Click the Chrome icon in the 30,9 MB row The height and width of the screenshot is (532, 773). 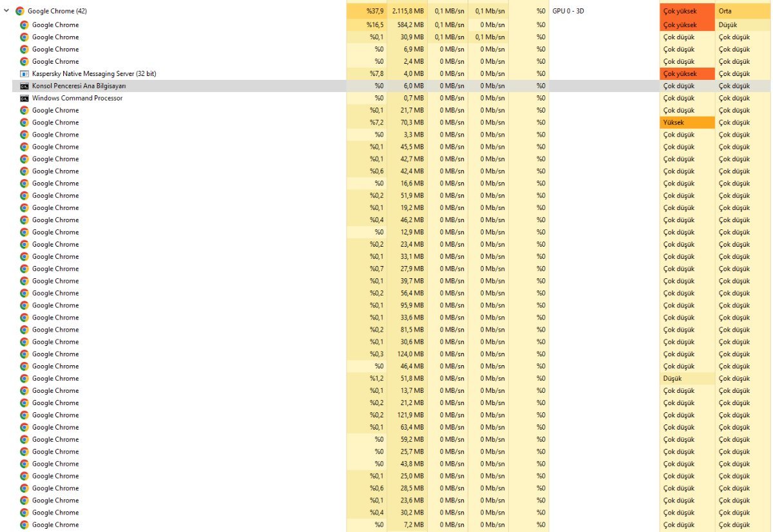[24, 37]
